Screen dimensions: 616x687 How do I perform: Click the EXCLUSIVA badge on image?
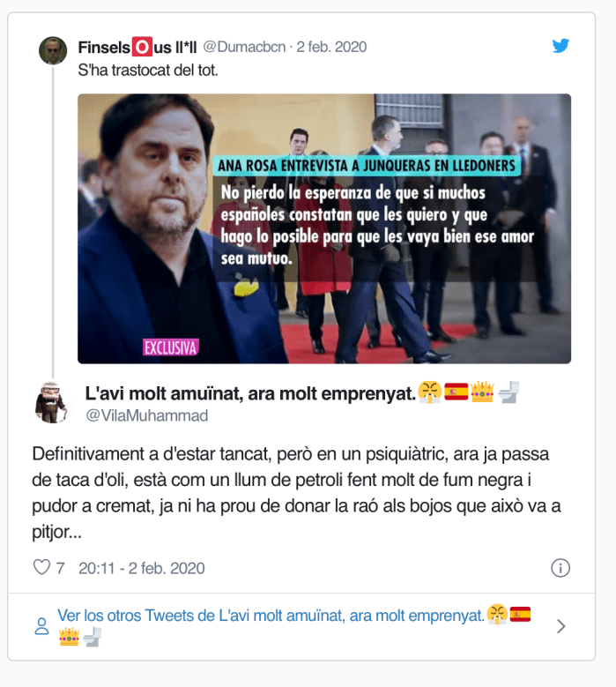pyautogui.click(x=171, y=347)
